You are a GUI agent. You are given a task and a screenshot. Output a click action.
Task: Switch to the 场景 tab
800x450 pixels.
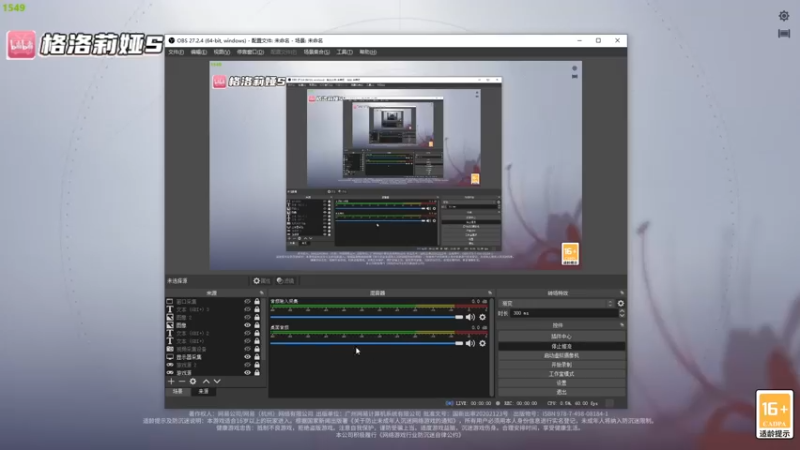click(x=178, y=391)
